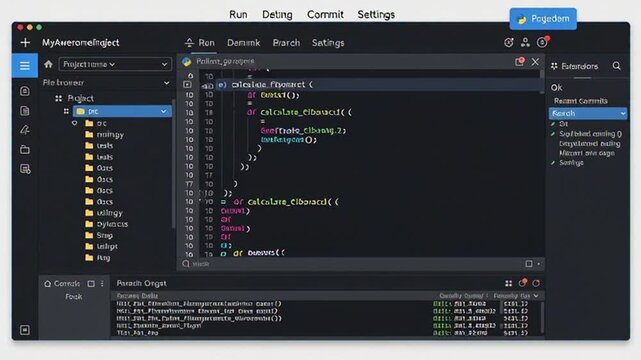The image size is (641, 360).
Task: Open the 'Commit' menu at the top
Action: (325, 15)
